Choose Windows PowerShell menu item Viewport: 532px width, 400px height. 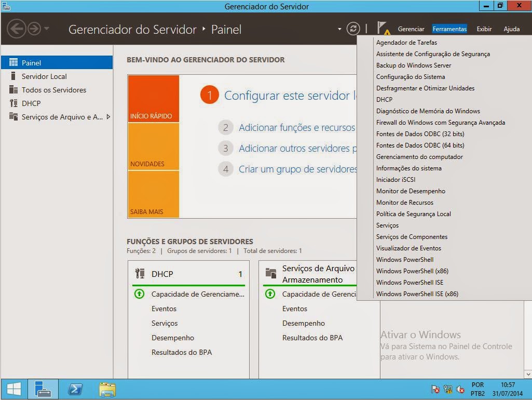pyautogui.click(x=404, y=260)
